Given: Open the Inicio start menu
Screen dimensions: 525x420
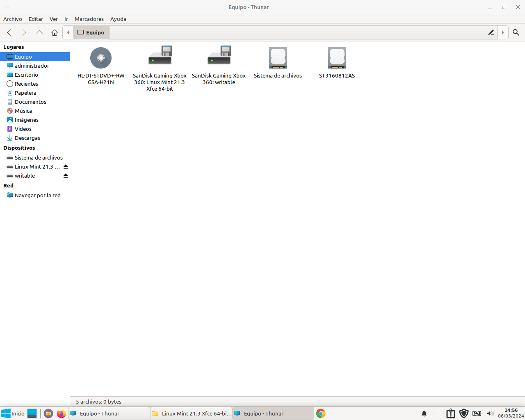Looking at the screenshot, I should coord(13,413).
